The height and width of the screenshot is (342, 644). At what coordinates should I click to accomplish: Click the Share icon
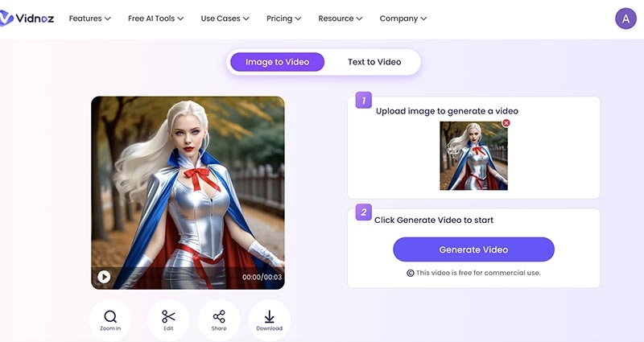click(x=219, y=316)
